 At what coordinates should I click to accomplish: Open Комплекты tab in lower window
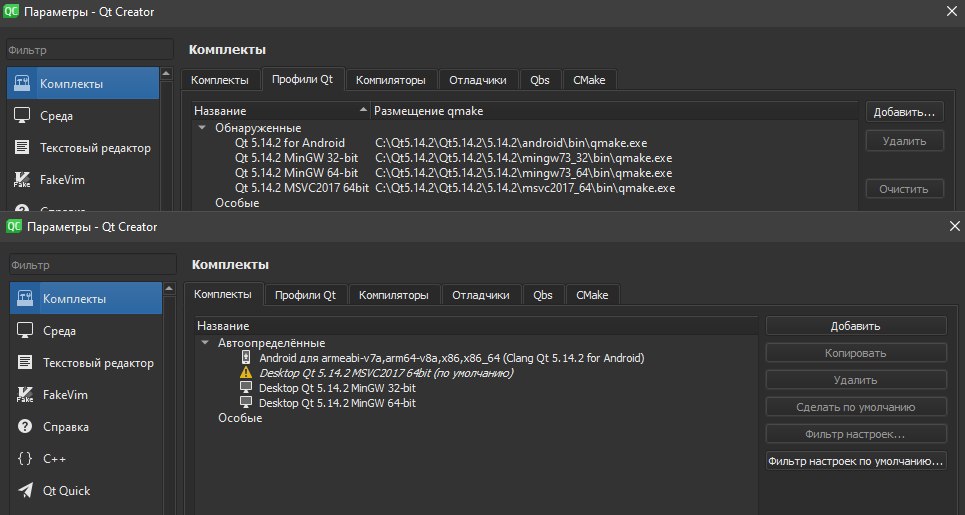pos(223,294)
